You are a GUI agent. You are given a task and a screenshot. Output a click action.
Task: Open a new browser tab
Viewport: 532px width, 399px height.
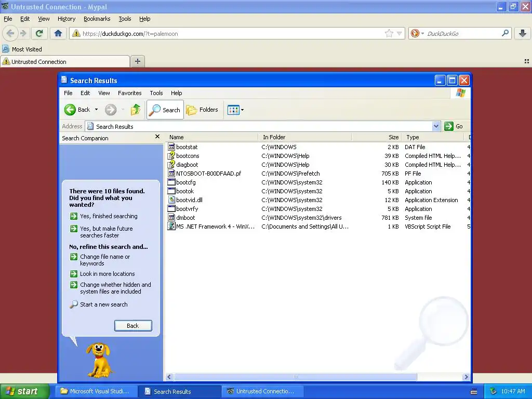137,61
